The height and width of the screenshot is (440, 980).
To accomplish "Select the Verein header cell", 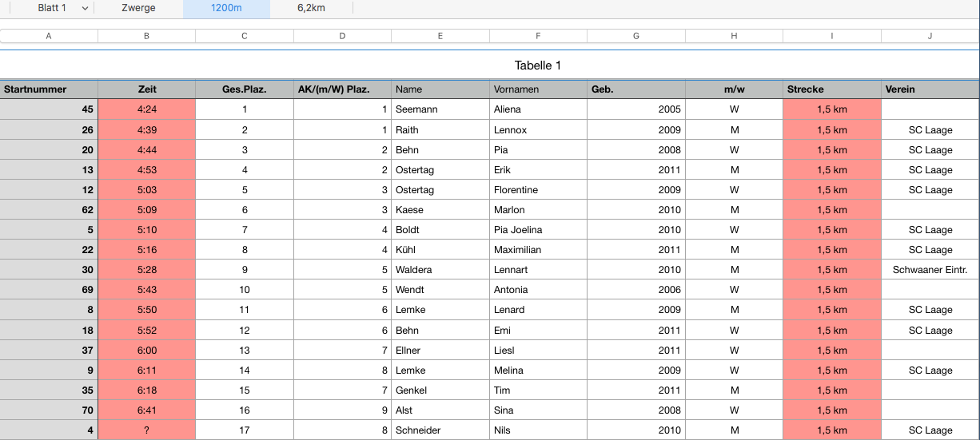I will pyautogui.click(x=930, y=89).
